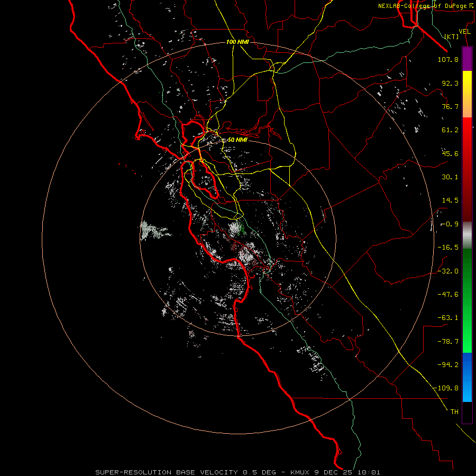
Task: Click the -63.1 velocity scale value
Action: [x=448, y=318]
